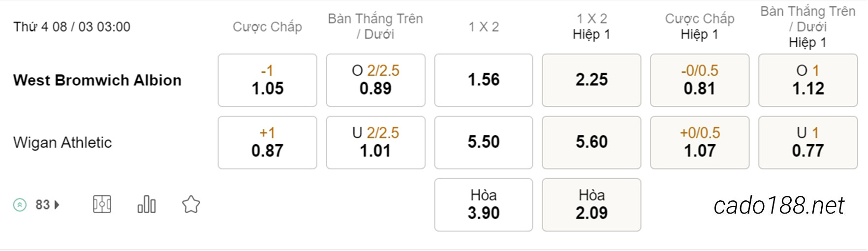
Task: Click the football pitch live view icon
Action: (102, 204)
